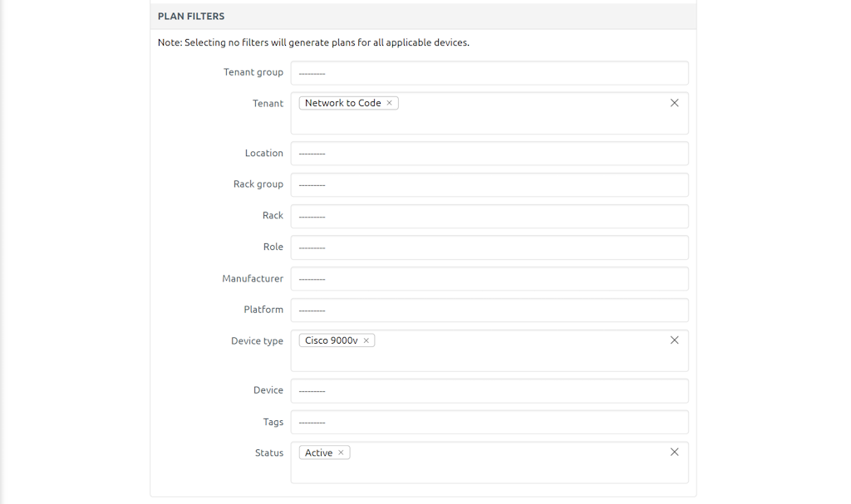851x504 pixels.
Task: Open the Tags dropdown
Action: tap(489, 422)
